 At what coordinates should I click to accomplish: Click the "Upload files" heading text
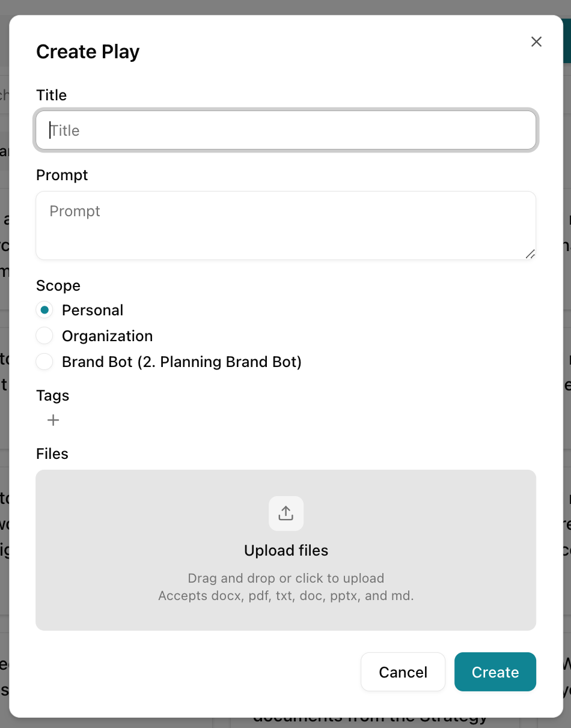[x=286, y=551]
